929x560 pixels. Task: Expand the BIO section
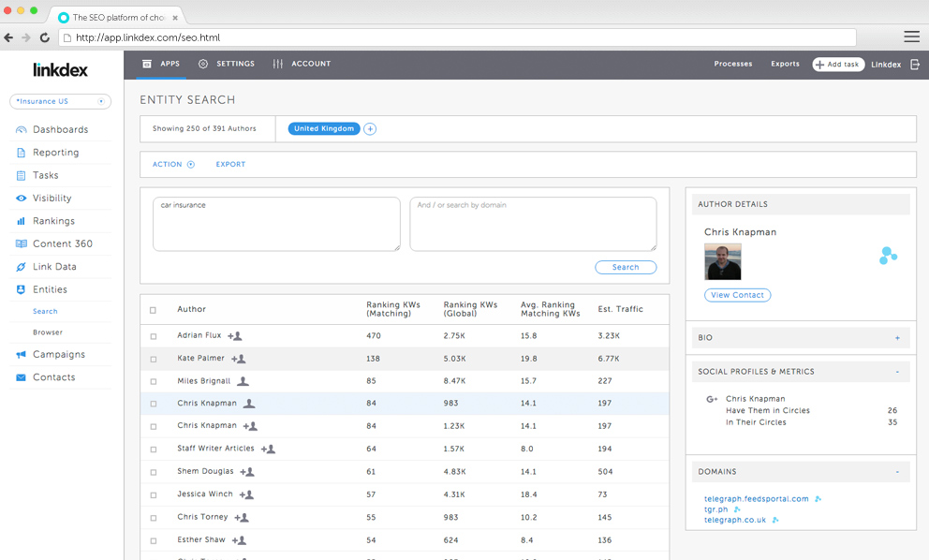pos(897,338)
